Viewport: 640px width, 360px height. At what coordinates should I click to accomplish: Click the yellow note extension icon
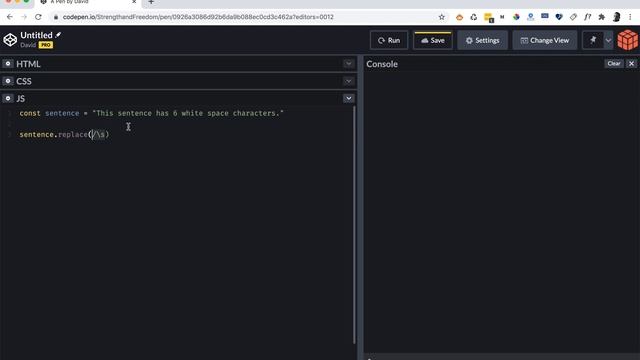(488, 17)
